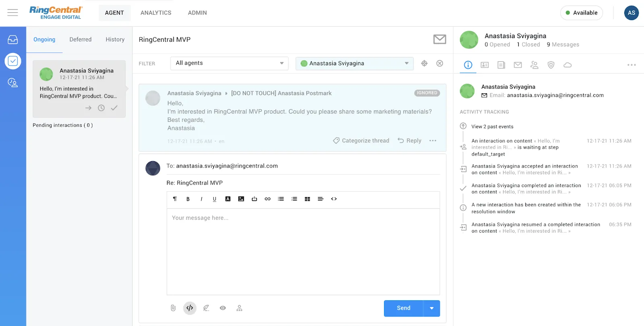Click the defer clock icon on conversation card
Image resolution: width=644 pixels, height=326 pixels.
101,108
